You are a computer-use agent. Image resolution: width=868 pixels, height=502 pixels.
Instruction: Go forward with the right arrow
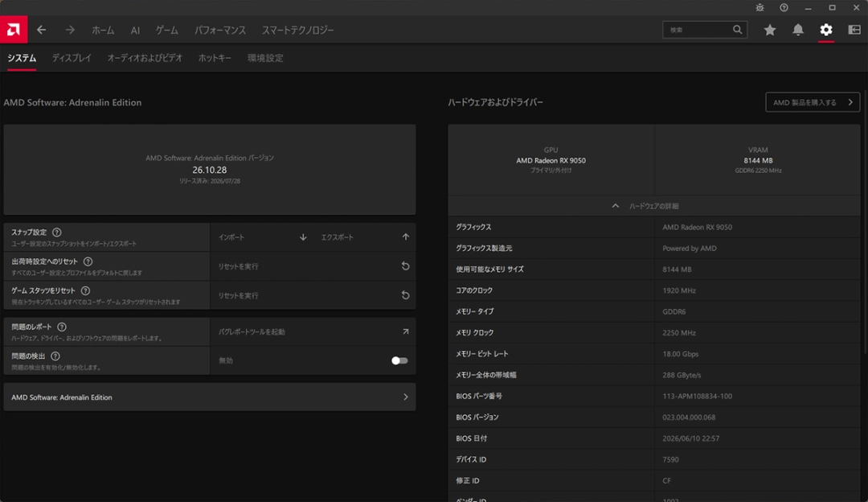(70, 30)
